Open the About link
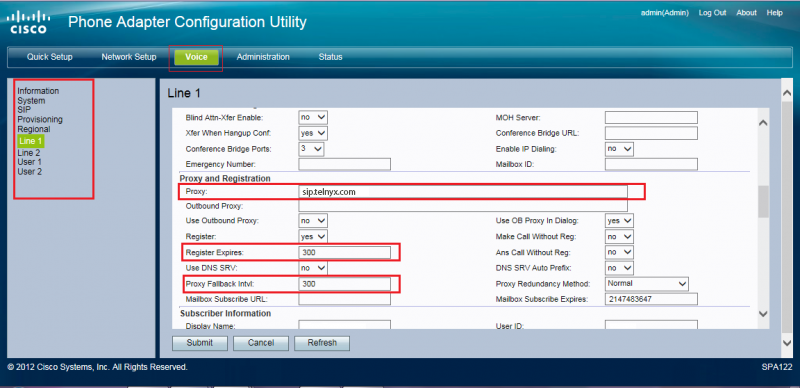This screenshot has height=388, width=800. point(746,13)
